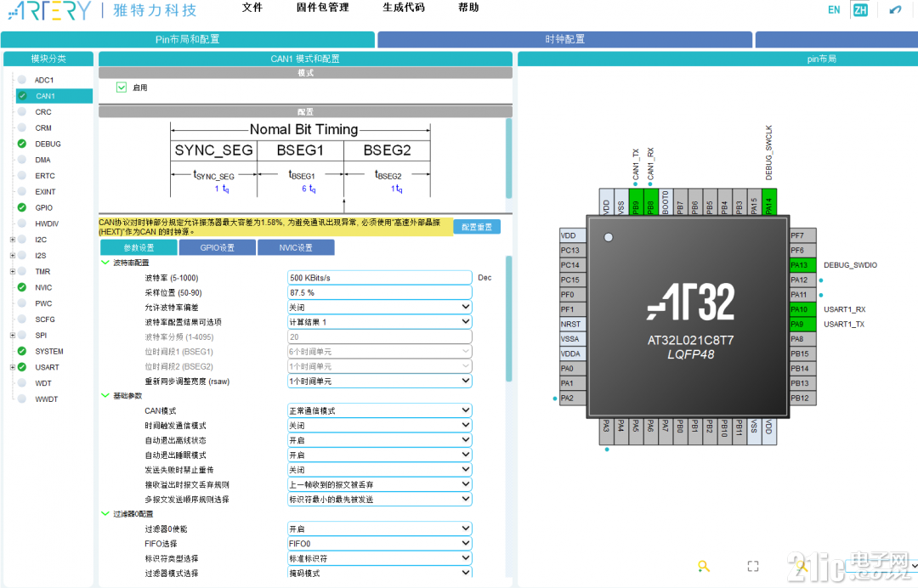Switch to the GPIO设置 tab
The height and width of the screenshot is (588, 918).
pyautogui.click(x=218, y=247)
